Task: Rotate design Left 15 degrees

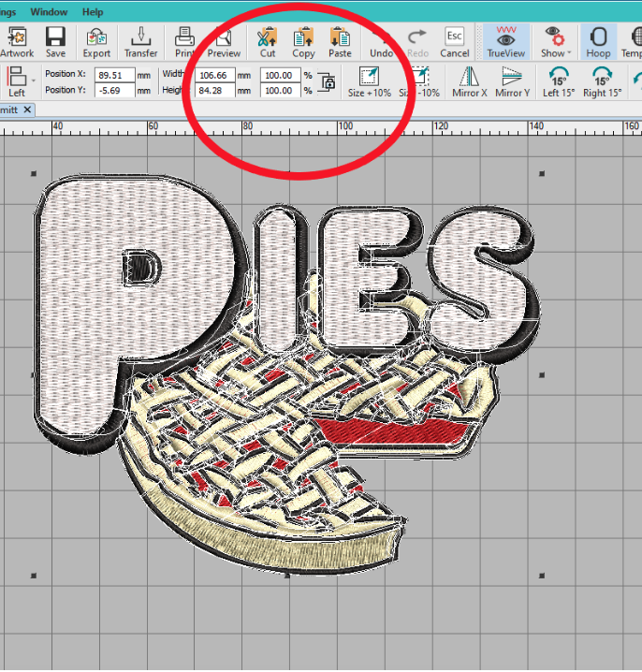Action: pyautogui.click(x=558, y=81)
